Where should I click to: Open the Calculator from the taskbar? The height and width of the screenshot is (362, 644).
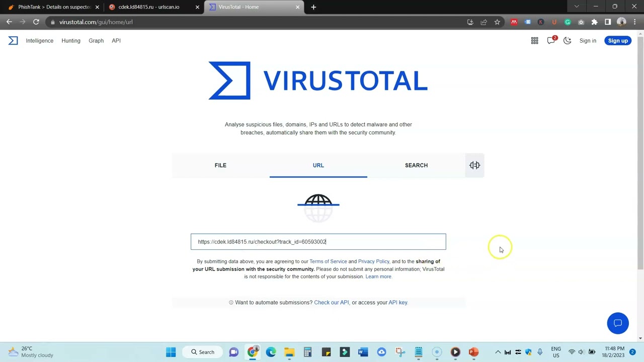click(307, 352)
